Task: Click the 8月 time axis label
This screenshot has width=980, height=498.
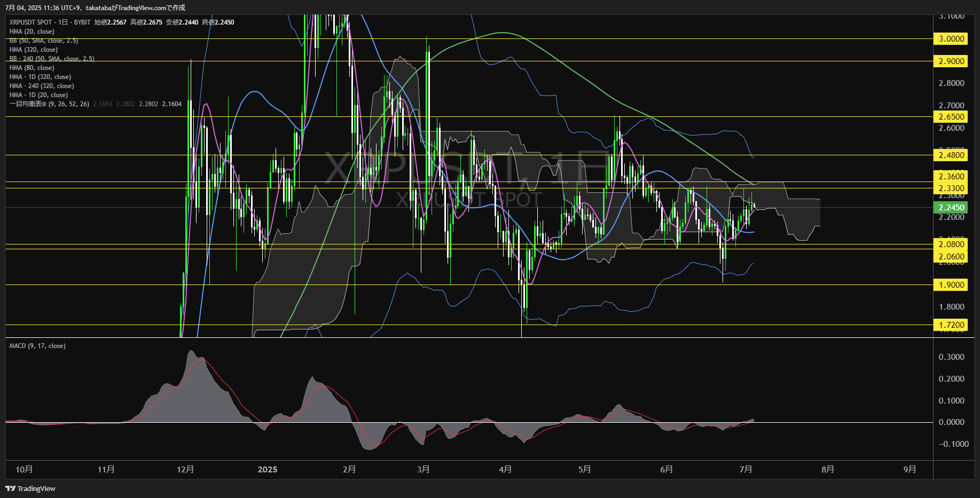Action: [x=828, y=469]
